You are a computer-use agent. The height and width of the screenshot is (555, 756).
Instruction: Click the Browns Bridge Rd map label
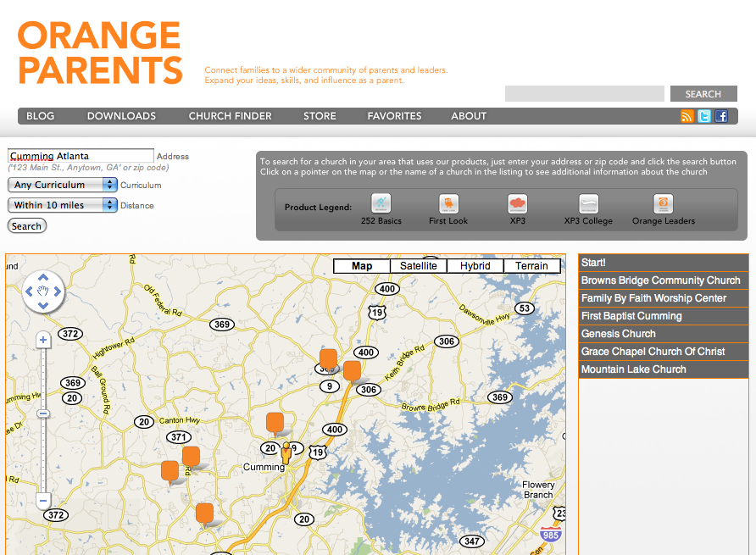tap(431, 406)
